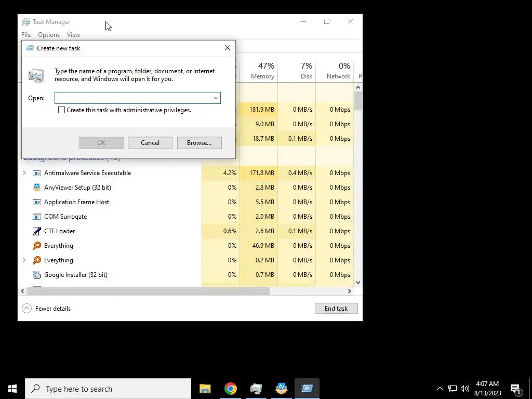
Task: Open the volume tray icon
Action: coord(465,389)
